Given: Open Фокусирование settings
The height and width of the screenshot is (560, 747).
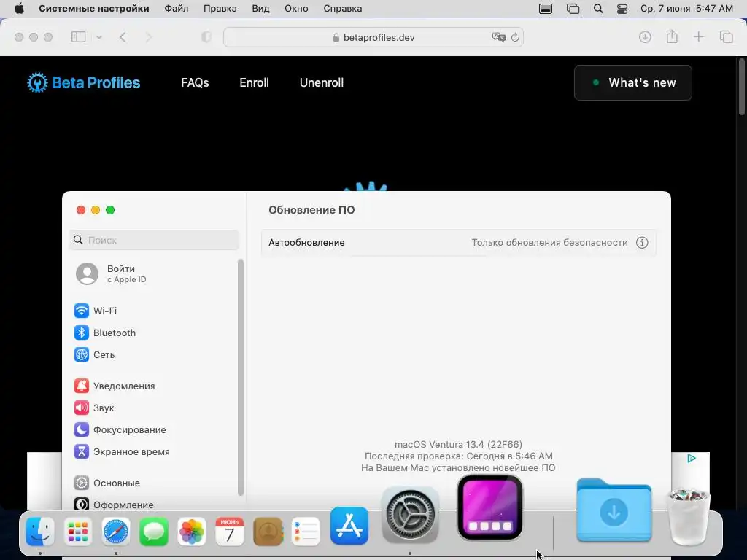Looking at the screenshot, I should [120, 429].
